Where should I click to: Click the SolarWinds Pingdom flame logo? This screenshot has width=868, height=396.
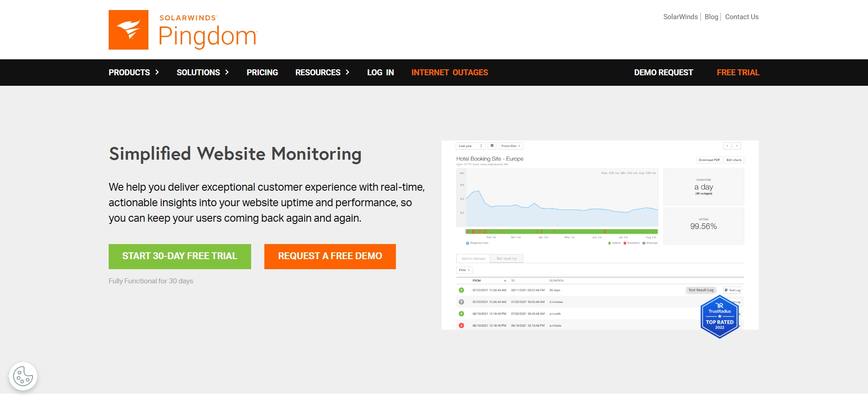(x=128, y=30)
